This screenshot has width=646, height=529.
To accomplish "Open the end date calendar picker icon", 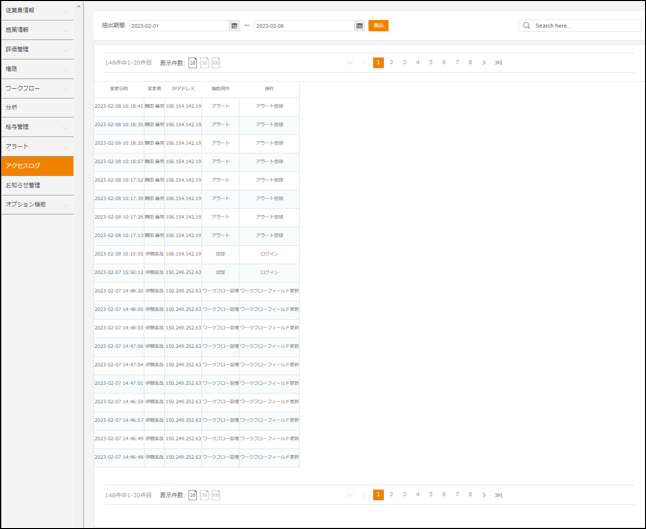I will 360,25.
